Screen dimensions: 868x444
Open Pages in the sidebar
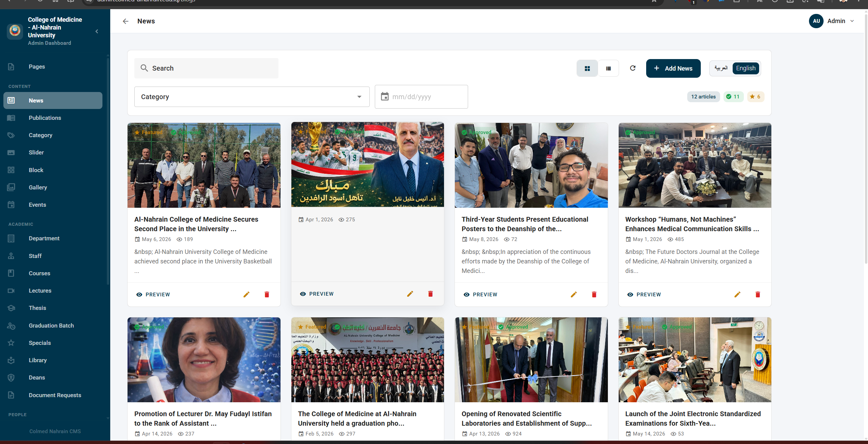click(53, 67)
